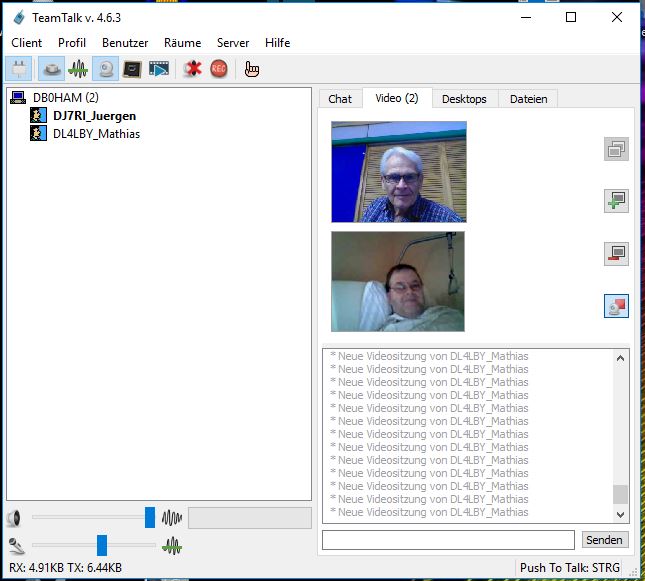Click the desktop sharing toolbar icon
The height and width of the screenshot is (581, 645).
click(x=132, y=69)
